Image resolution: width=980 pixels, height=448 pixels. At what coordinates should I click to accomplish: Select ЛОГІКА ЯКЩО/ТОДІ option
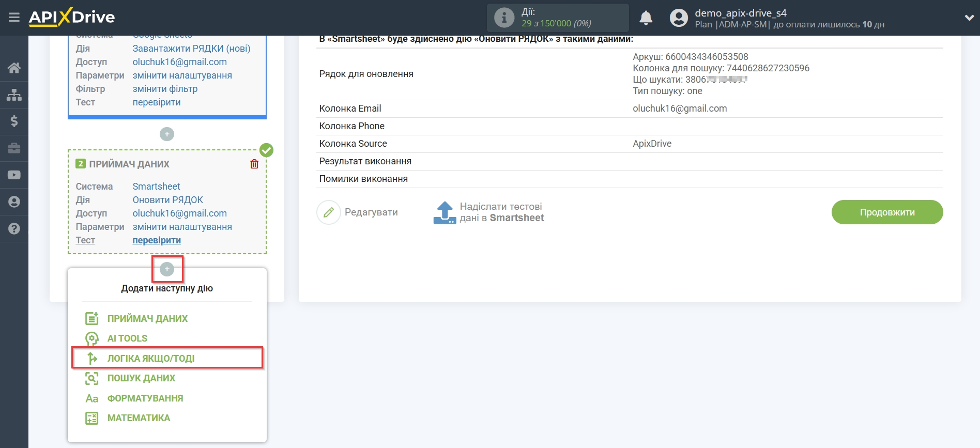coord(167,358)
